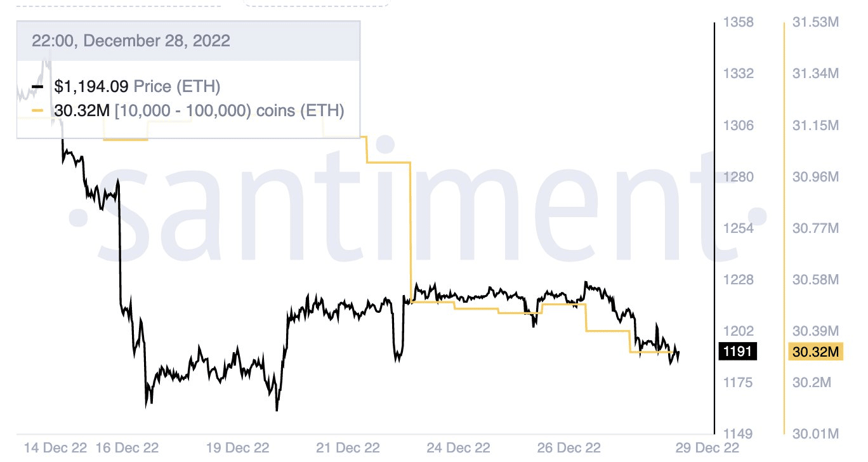The height and width of the screenshot is (462, 868).
Task: Click the 19 Dec 22 date label
Action: [237, 447]
